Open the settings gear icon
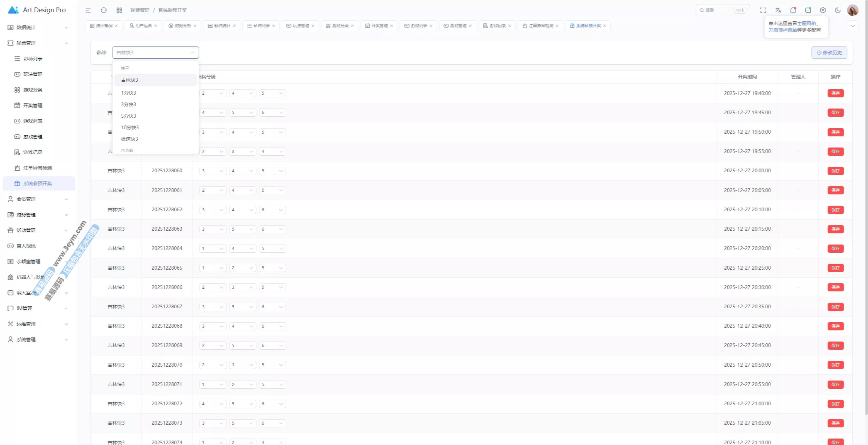The width and height of the screenshot is (868, 445). point(823,10)
